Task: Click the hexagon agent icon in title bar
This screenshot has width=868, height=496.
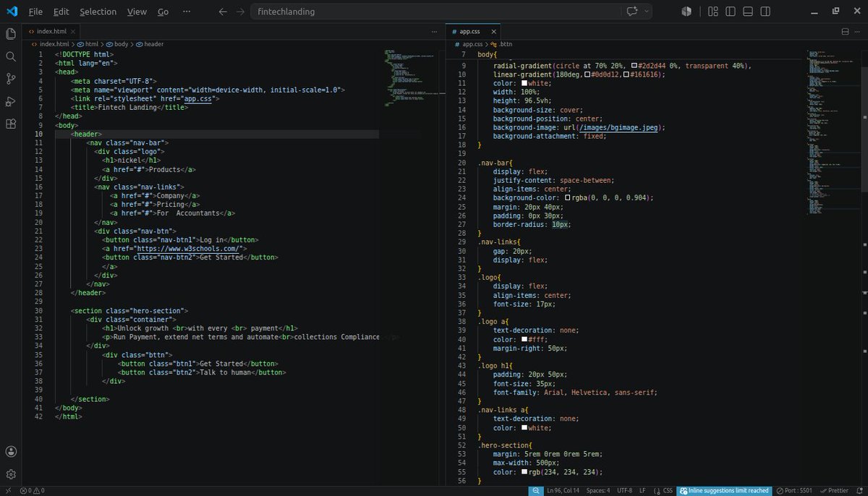Action: pos(686,12)
